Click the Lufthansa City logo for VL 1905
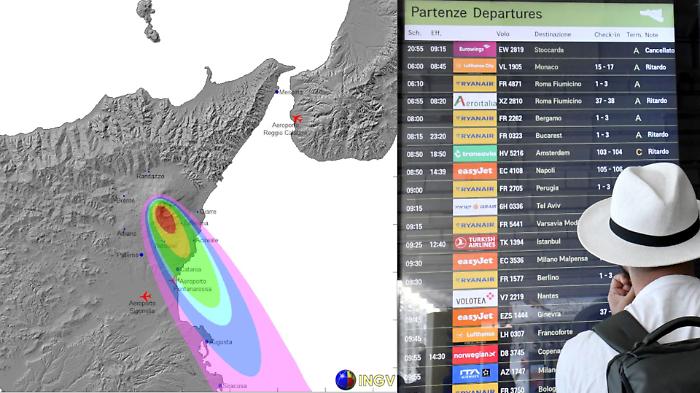This screenshot has width=700, height=393. click(x=474, y=67)
